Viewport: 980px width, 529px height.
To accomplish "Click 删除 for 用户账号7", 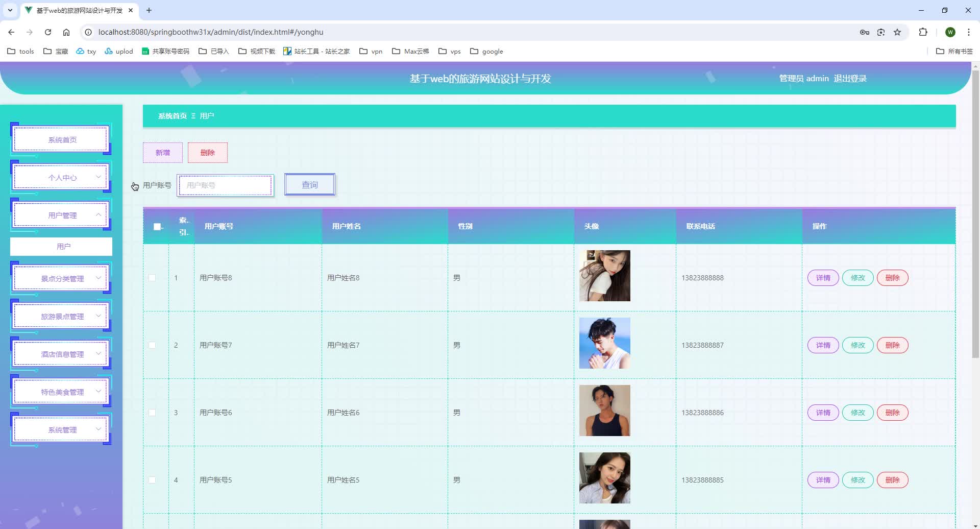I will tap(892, 345).
